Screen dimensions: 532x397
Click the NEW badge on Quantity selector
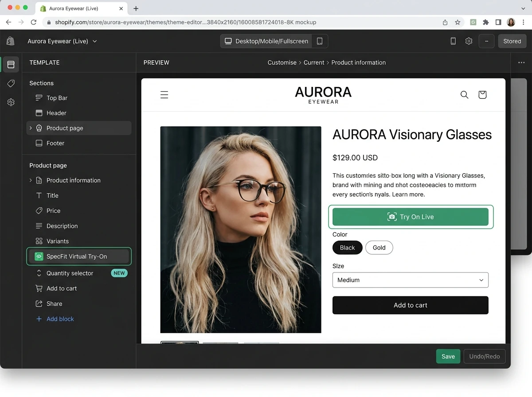[119, 273]
